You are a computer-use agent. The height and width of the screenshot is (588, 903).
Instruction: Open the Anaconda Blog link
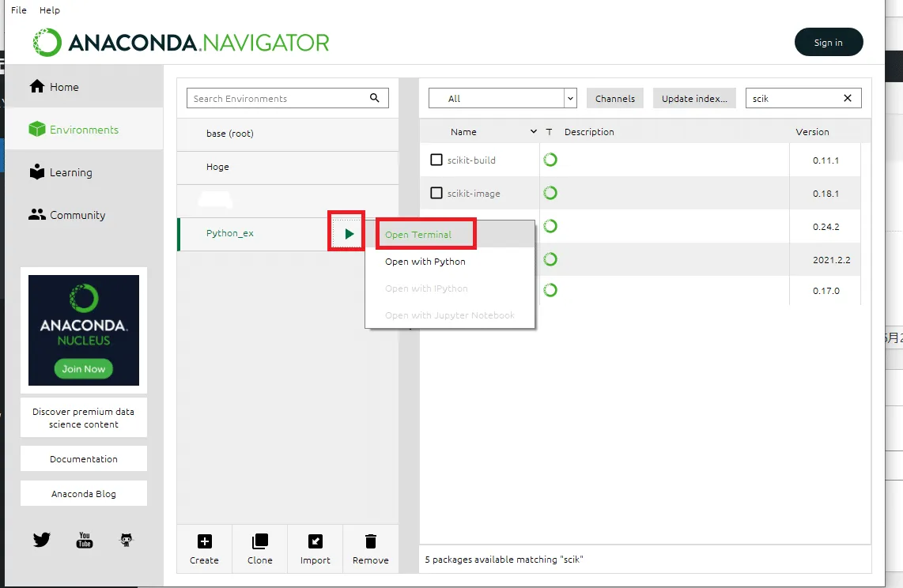point(84,494)
